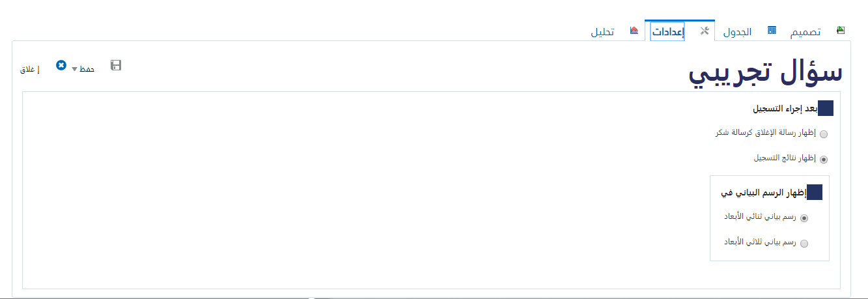Choose رسم بياني ثنائي الأبعاد radio option
Image resolution: width=868 pixels, height=299 pixels.
(804, 218)
